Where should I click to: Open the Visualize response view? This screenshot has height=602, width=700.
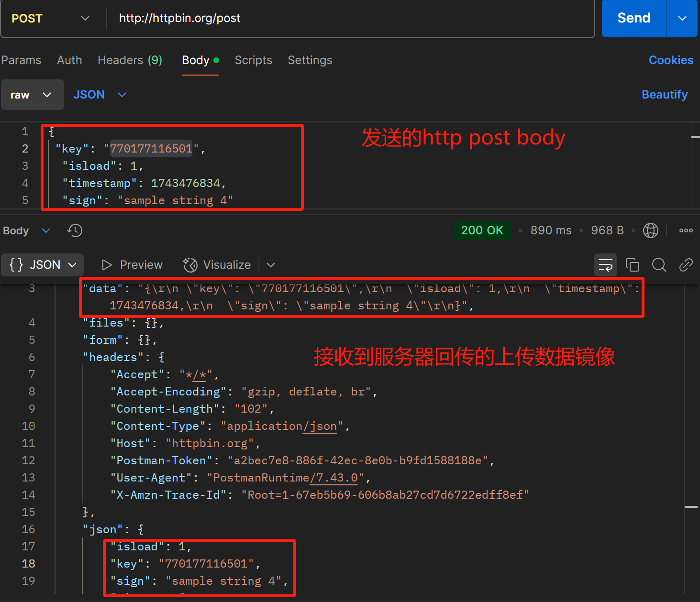click(217, 265)
